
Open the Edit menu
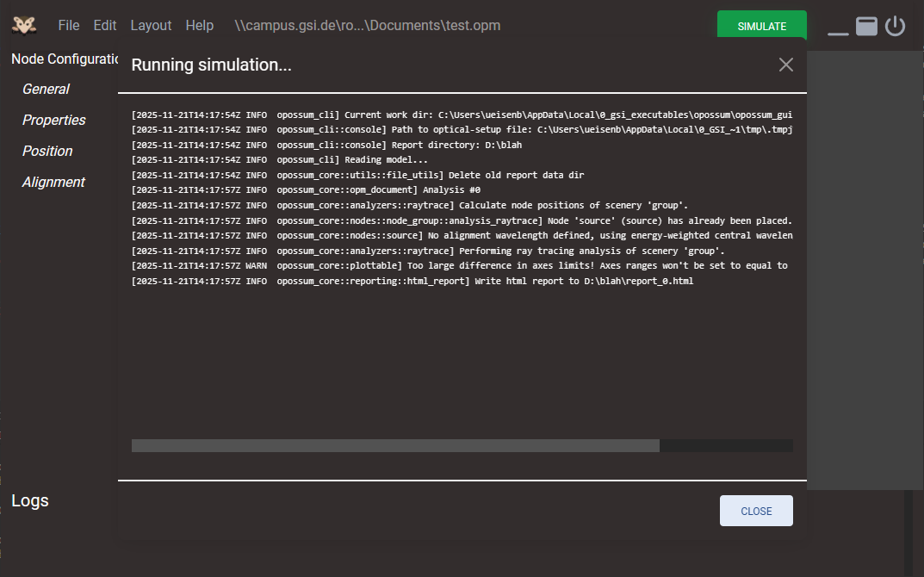(105, 25)
